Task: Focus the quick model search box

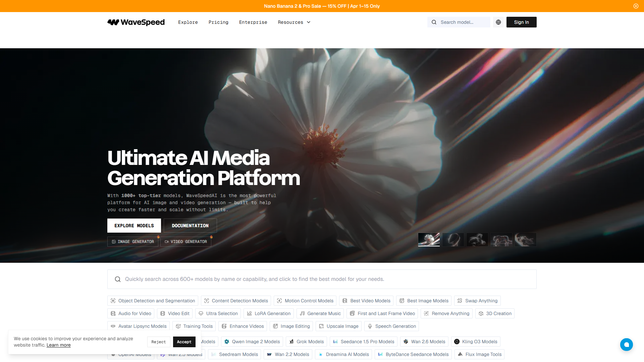Action: click(322, 279)
